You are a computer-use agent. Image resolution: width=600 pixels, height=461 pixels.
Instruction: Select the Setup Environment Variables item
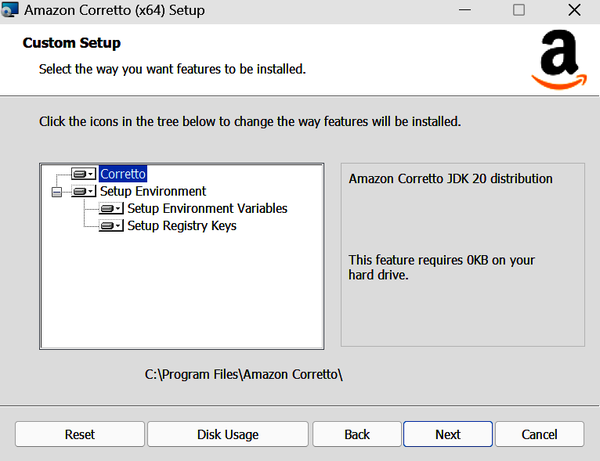coord(207,209)
